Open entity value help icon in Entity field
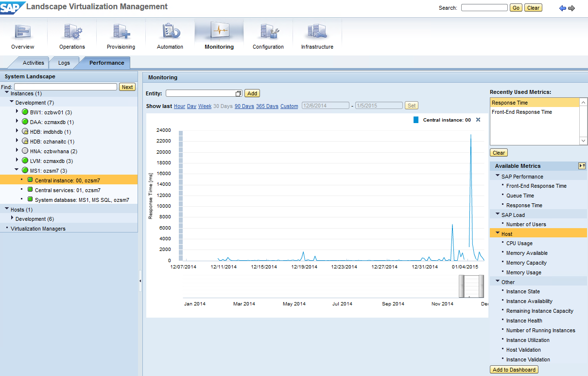The image size is (588, 376). click(x=238, y=93)
